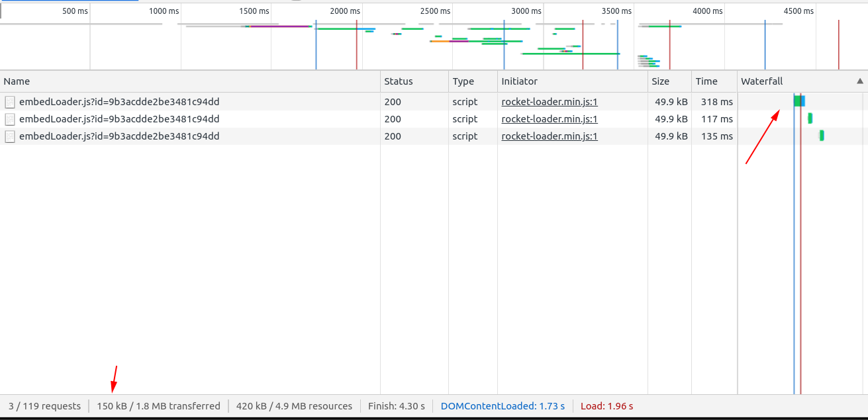This screenshot has height=420, width=868.
Task: Click the waterfall bar of the 318 ms request
Action: [799, 101]
